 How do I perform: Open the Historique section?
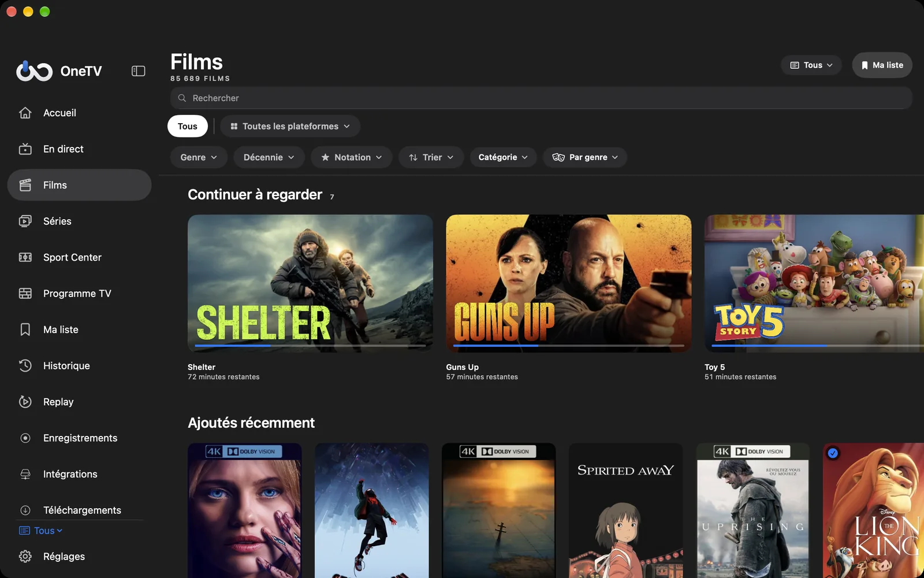tap(66, 366)
